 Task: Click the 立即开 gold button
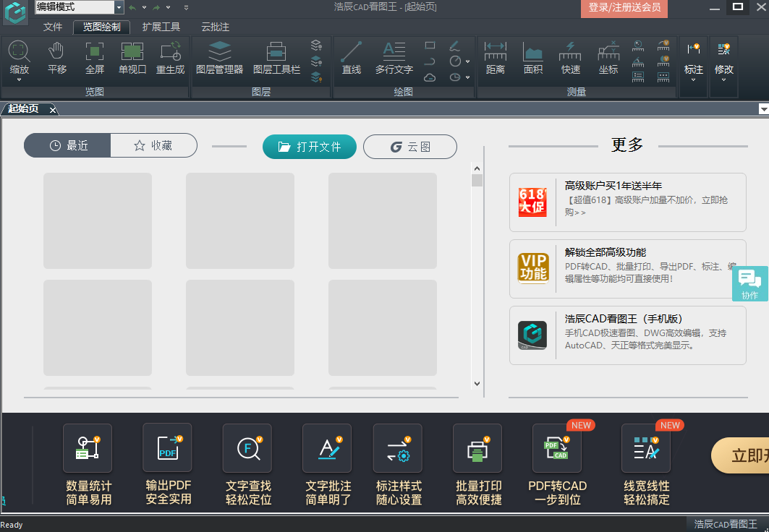point(740,455)
